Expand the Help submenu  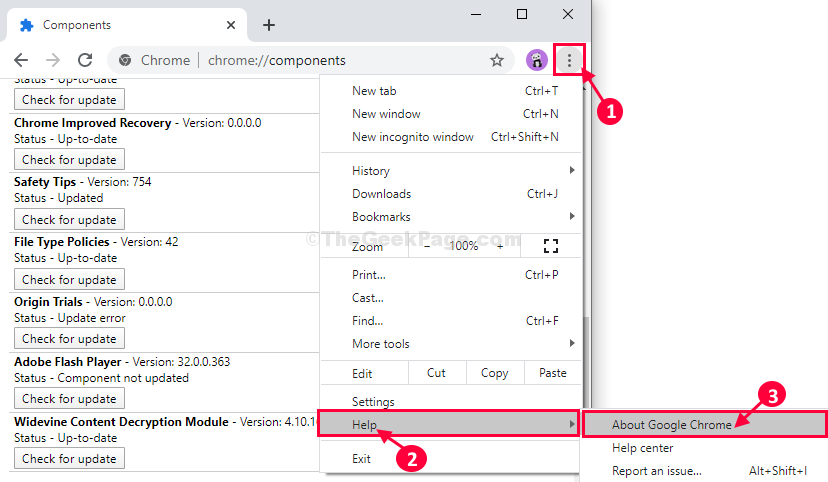(449, 424)
